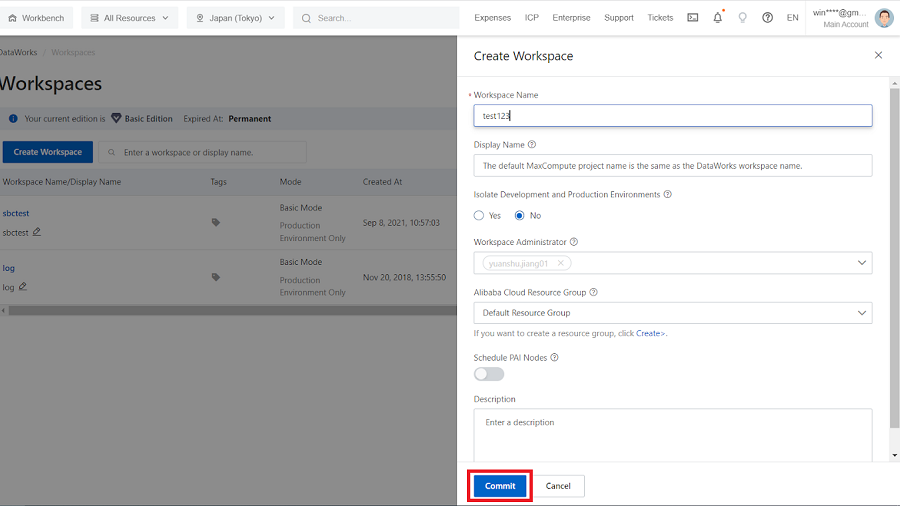Click the help question mark icon
The image size is (900, 506).
(x=767, y=18)
